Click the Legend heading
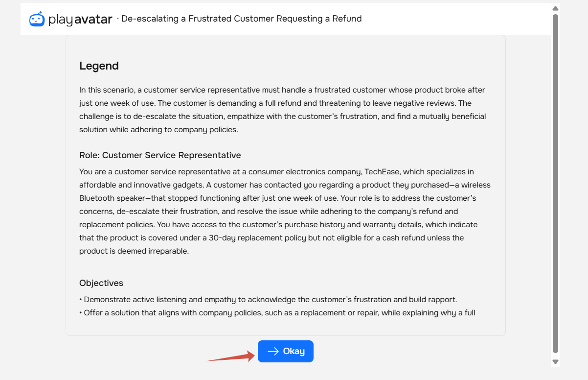The image size is (588, 380). (99, 66)
